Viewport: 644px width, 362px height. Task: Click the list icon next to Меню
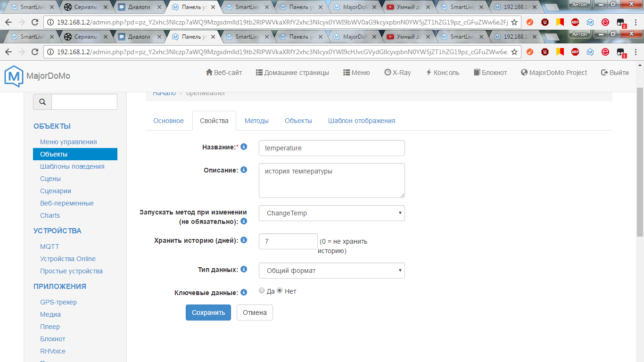347,73
